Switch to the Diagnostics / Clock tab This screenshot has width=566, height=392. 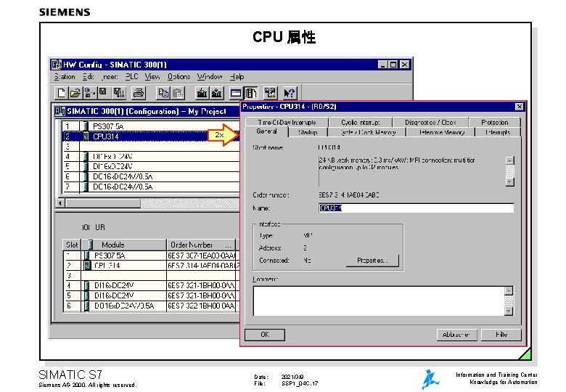click(x=430, y=123)
